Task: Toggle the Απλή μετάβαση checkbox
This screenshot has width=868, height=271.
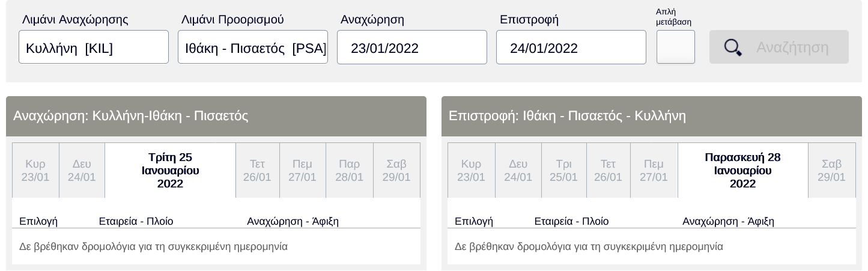Action: point(675,47)
